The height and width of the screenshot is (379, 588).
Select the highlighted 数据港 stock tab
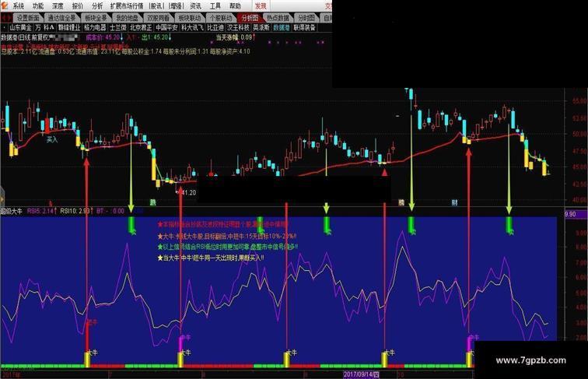pos(282,27)
